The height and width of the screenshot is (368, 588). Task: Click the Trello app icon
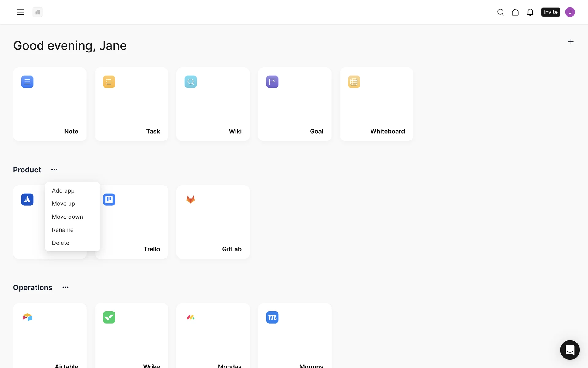pyautogui.click(x=109, y=199)
